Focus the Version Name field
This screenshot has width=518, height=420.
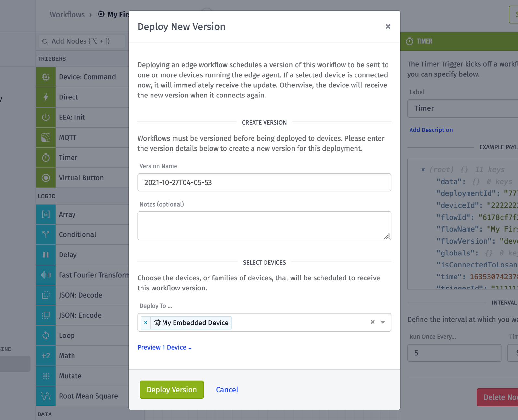264,182
